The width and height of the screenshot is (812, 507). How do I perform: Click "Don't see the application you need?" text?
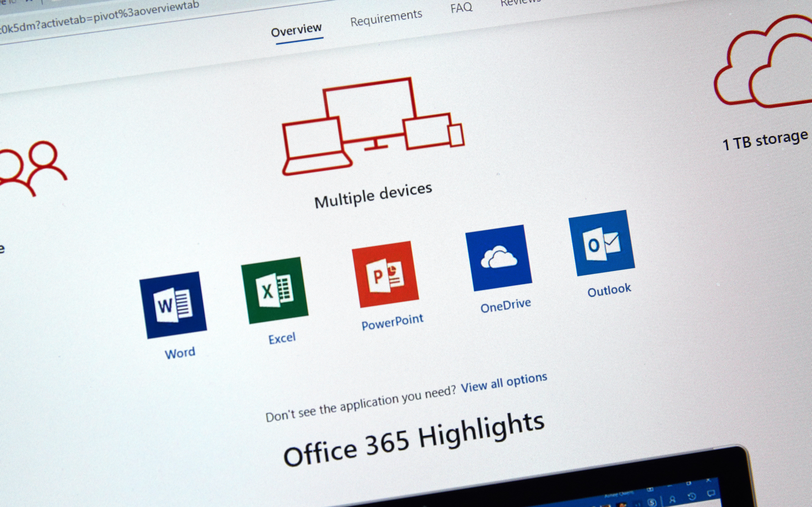coord(361,403)
